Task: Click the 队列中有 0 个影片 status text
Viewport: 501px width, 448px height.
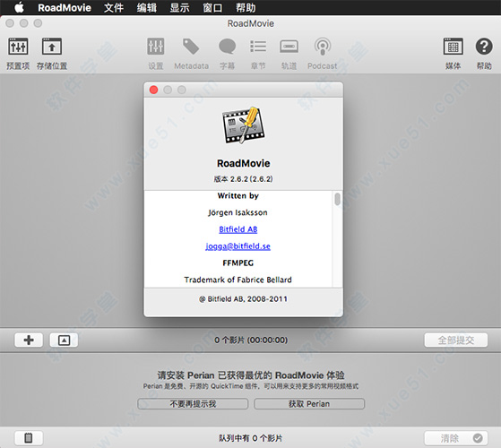Action: 251,438
